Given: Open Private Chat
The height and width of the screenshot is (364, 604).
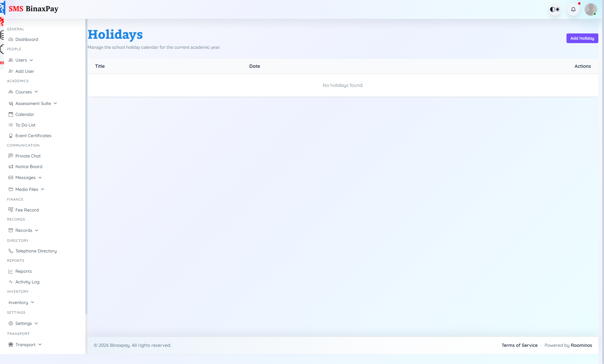Looking at the screenshot, I should pyautogui.click(x=28, y=156).
